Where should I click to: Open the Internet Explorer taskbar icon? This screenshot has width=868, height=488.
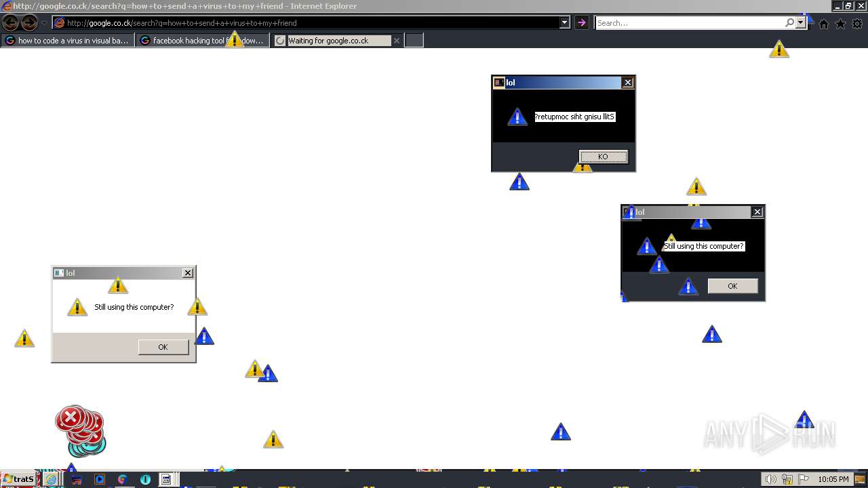click(51, 479)
